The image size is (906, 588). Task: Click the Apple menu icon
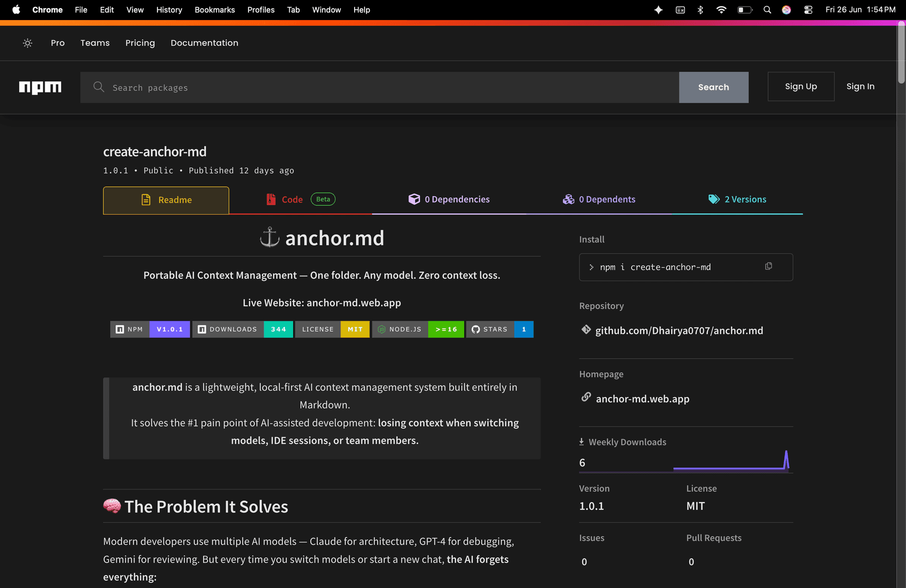tap(16, 10)
